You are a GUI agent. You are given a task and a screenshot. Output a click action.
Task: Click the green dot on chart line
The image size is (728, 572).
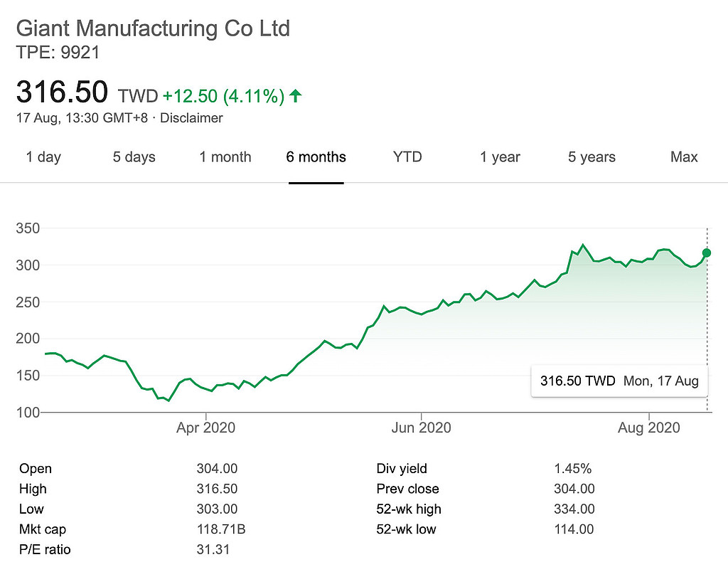[707, 253]
